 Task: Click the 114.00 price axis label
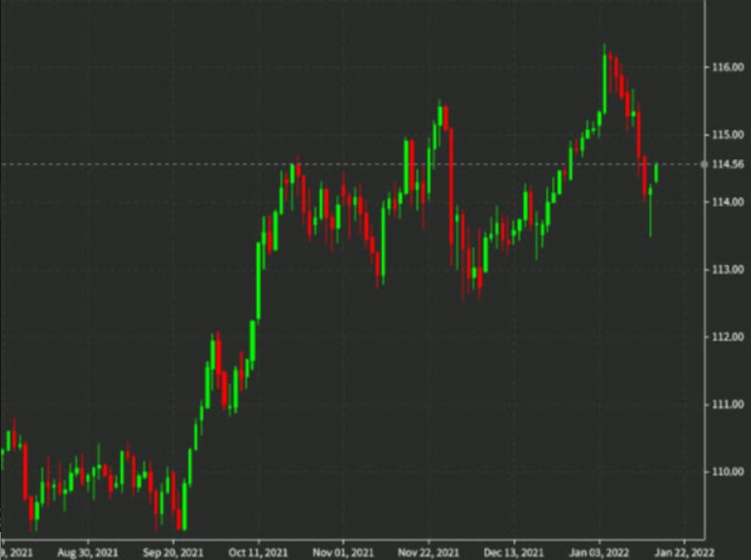coord(728,202)
